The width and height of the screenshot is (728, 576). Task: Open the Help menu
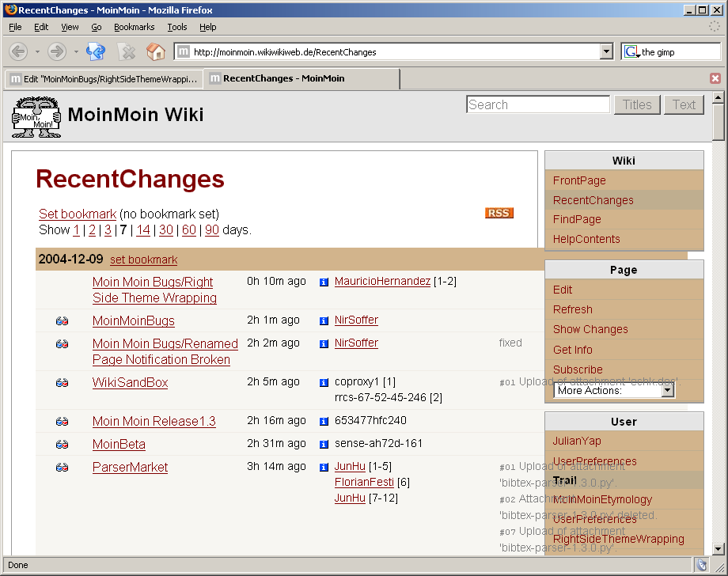(x=207, y=27)
